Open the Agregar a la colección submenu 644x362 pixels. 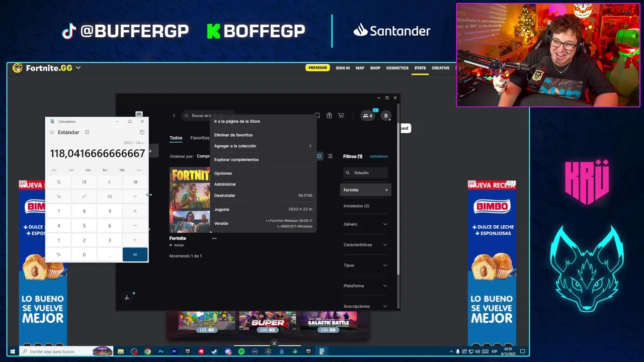point(263,146)
